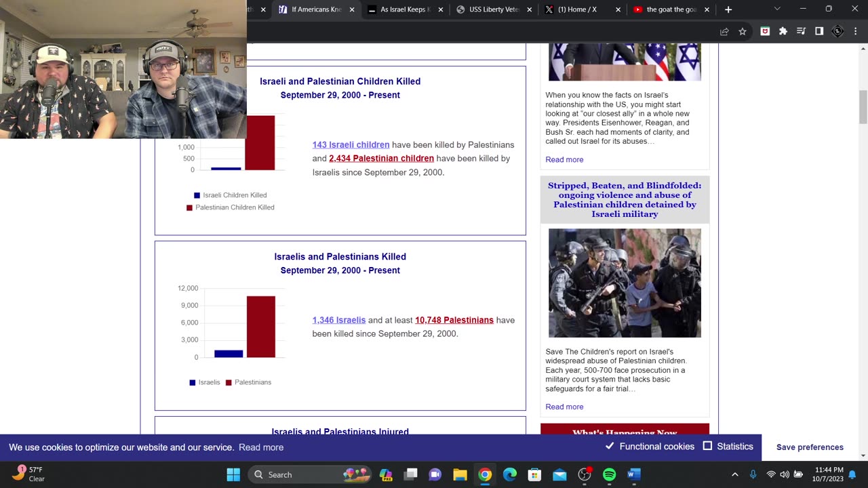Open the volume speaker tray icon

coord(785,474)
